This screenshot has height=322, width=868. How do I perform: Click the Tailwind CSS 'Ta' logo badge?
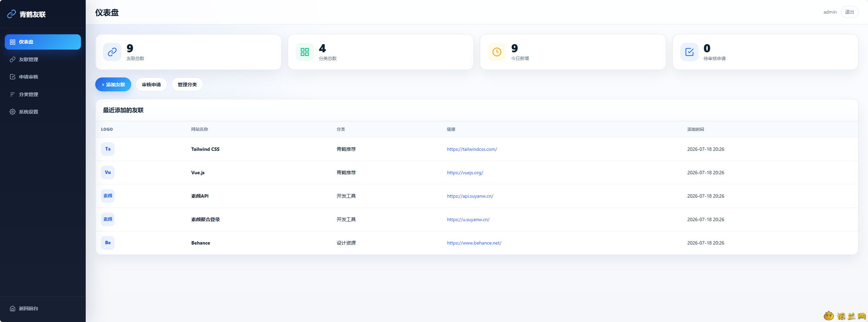click(x=108, y=149)
